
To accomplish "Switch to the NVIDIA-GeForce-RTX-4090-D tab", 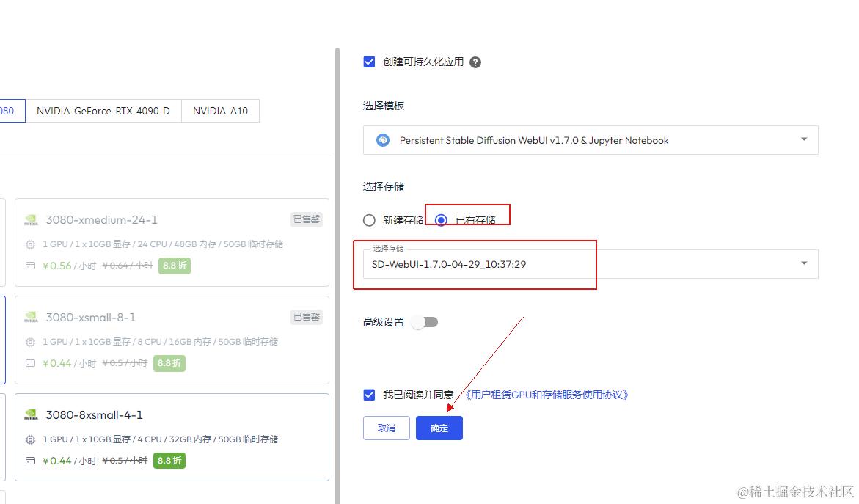I will 103,111.
